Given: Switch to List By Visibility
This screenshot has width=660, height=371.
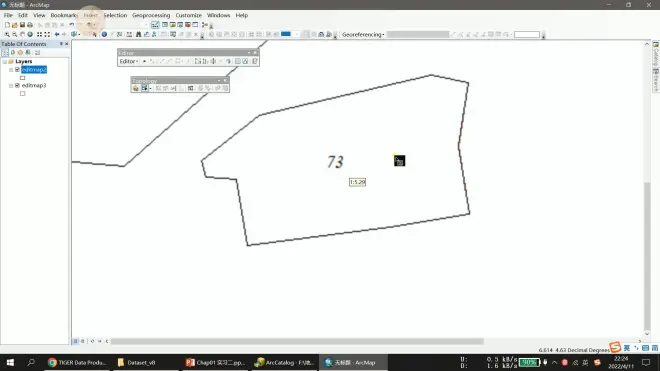Looking at the screenshot, I should point(20,53).
